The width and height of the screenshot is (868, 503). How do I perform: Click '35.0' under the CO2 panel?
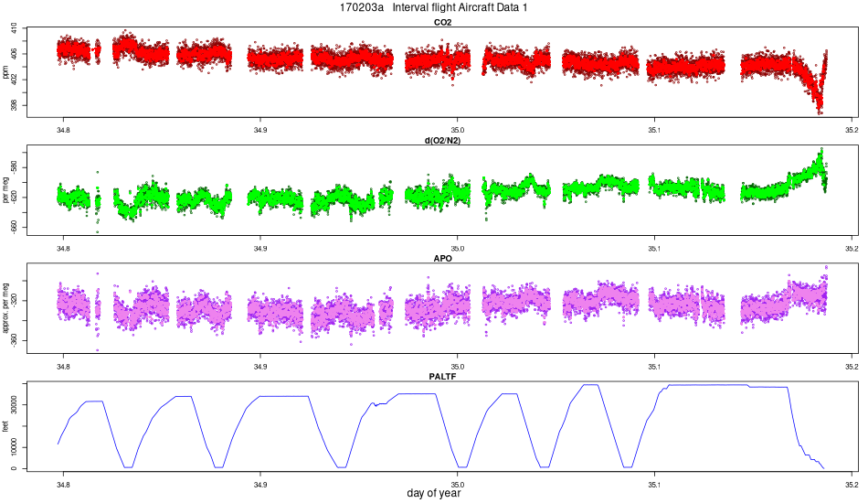(457, 130)
